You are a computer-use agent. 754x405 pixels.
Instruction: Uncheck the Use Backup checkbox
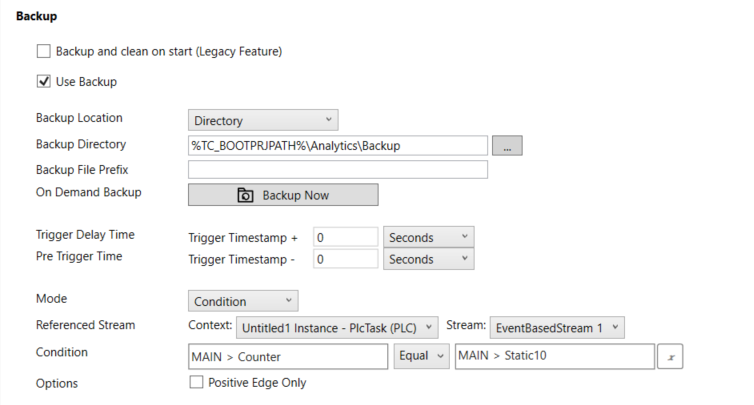point(44,82)
